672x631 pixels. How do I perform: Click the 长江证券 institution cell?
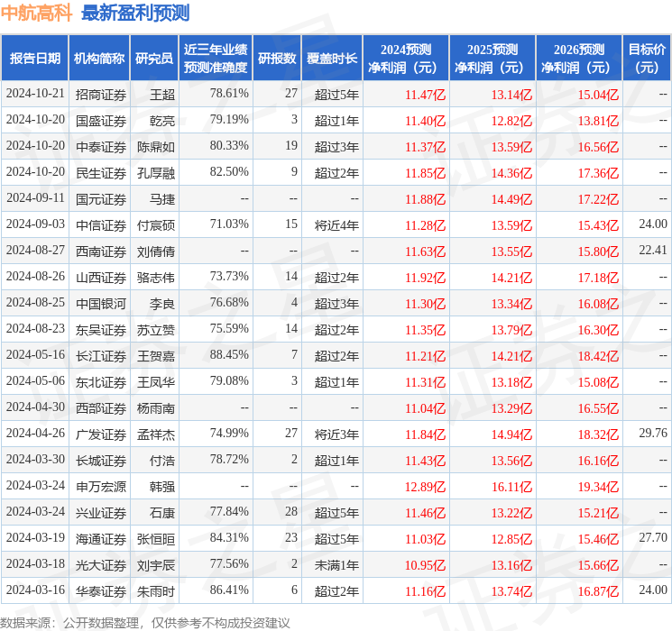tap(101, 356)
